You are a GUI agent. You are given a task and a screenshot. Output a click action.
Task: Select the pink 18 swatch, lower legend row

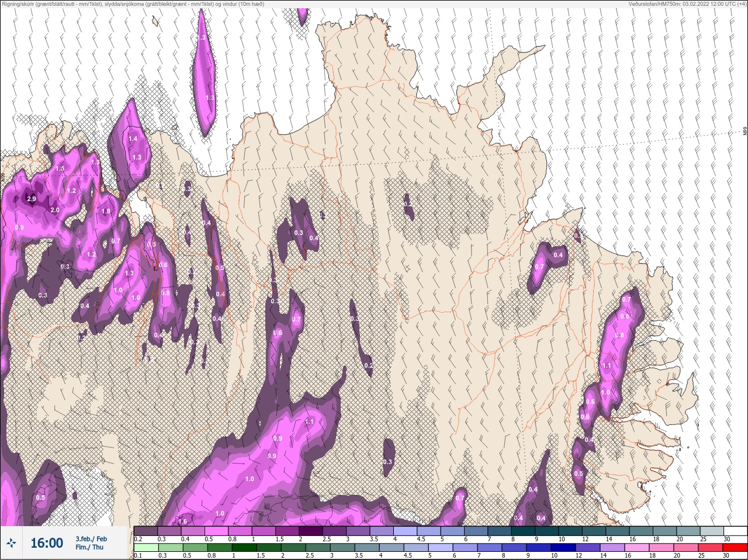point(662,547)
